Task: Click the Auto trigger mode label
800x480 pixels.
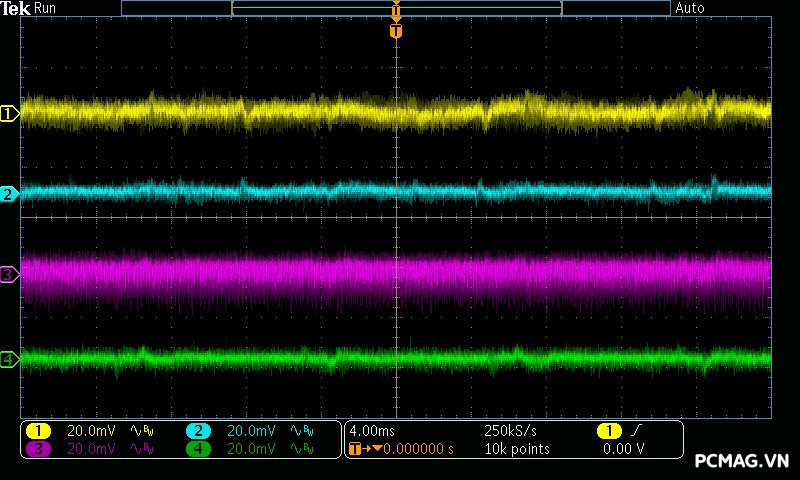Action: pyautogui.click(x=690, y=8)
